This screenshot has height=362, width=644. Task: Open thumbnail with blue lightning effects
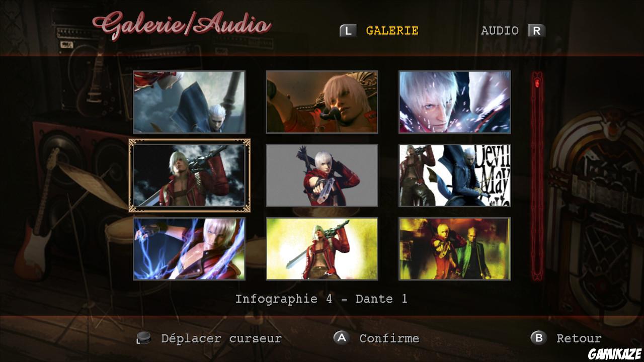point(189,249)
